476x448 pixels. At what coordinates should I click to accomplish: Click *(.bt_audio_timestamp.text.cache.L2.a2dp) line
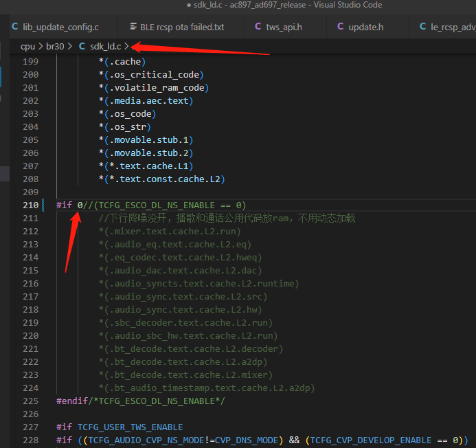coord(207,388)
